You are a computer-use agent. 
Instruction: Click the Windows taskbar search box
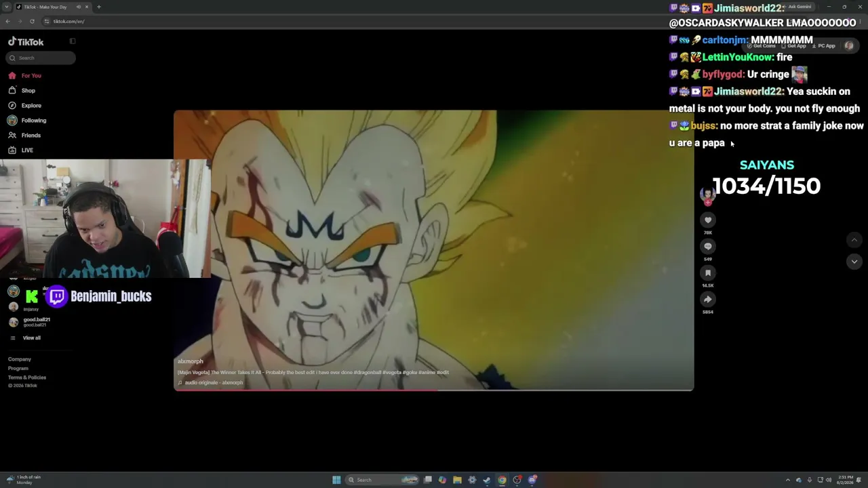click(x=382, y=480)
